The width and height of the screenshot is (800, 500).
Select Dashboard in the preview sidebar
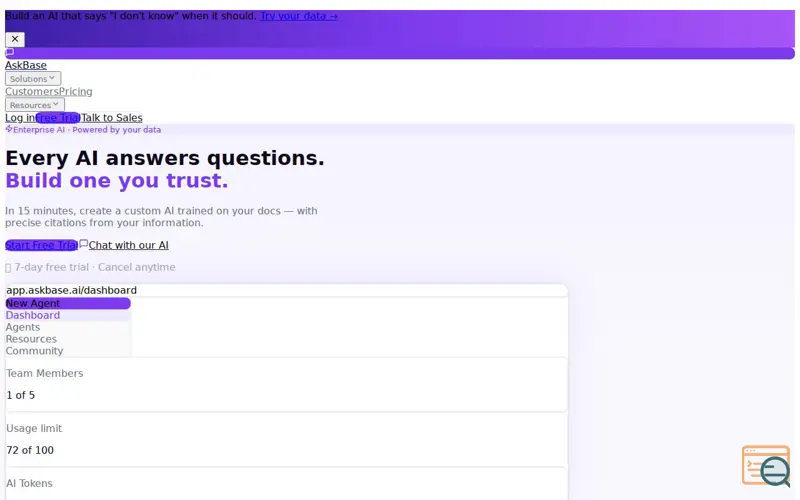pyautogui.click(x=68, y=315)
